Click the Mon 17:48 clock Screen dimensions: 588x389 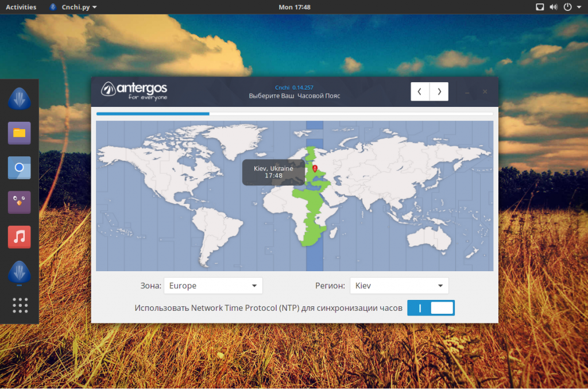tap(295, 7)
